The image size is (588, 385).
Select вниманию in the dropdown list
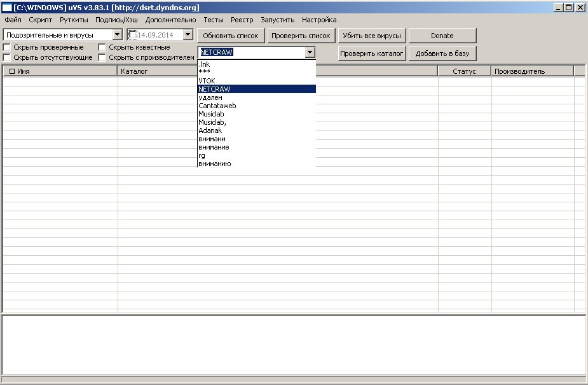257,164
